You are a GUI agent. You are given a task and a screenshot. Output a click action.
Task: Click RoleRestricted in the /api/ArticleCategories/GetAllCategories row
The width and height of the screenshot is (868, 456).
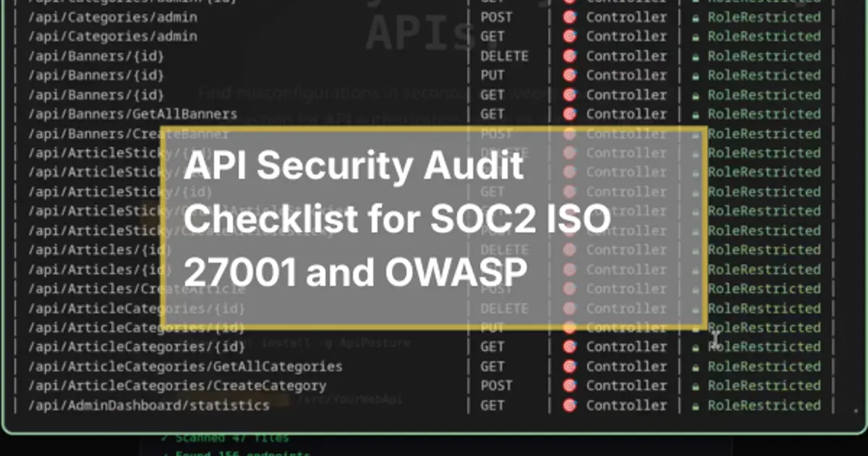[764, 366]
